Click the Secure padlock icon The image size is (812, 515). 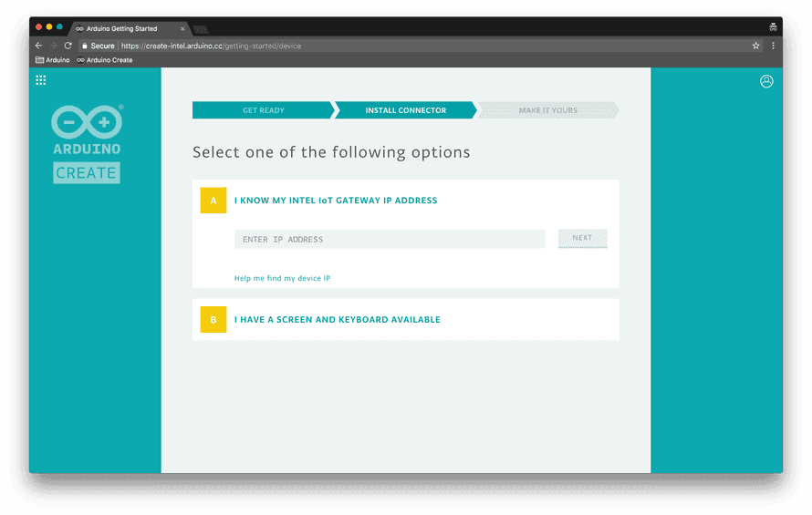click(85, 46)
